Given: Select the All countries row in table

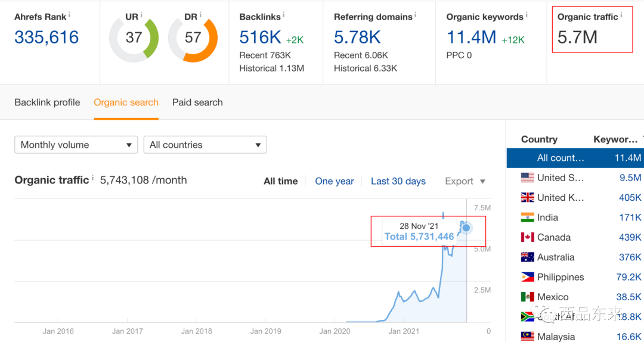Looking at the screenshot, I should coord(575,158).
